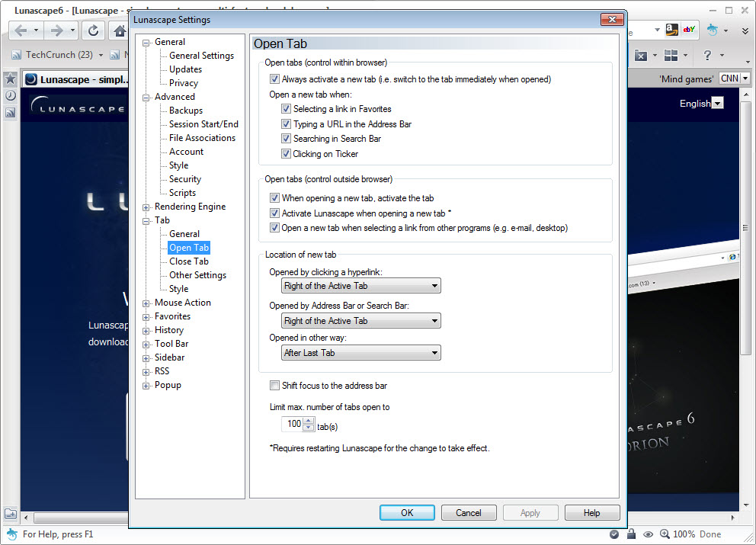Screen dimensions: 756x545
Task: Click the max number of tabs input field
Action: point(293,424)
